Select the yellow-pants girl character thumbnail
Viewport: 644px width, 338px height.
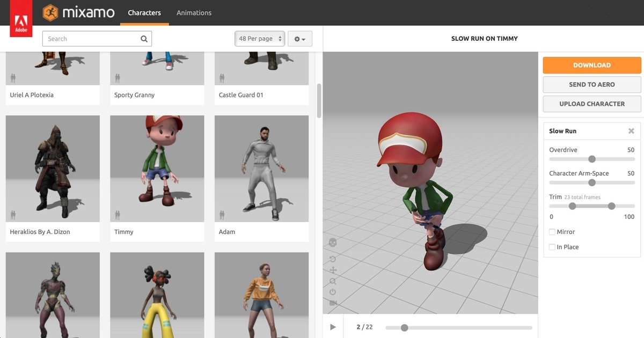pos(157,295)
